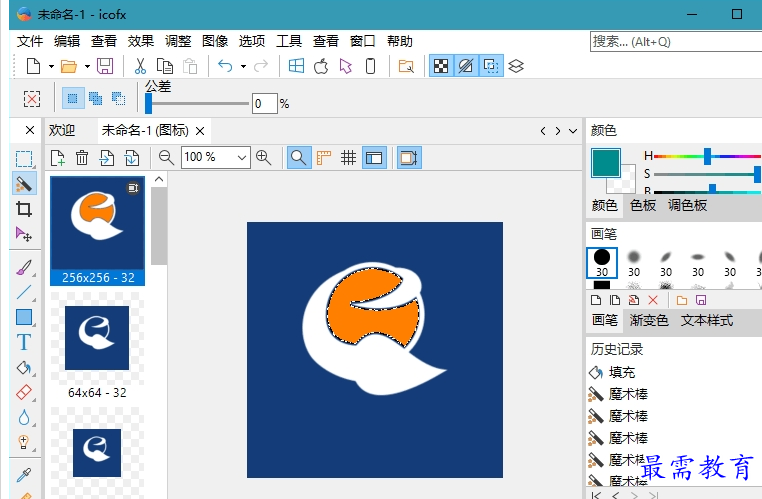
Task: Select the Paint Bucket fill tool
Action: point(24,367)
